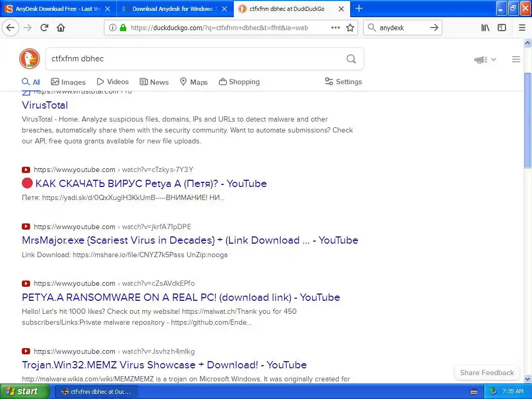Switch to Maps results

[194, 82]
